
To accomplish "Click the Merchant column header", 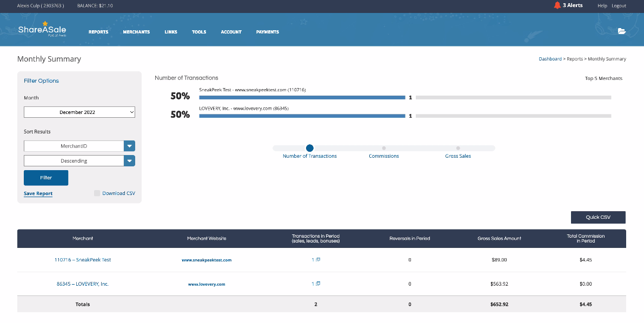I will coord(83,238).
